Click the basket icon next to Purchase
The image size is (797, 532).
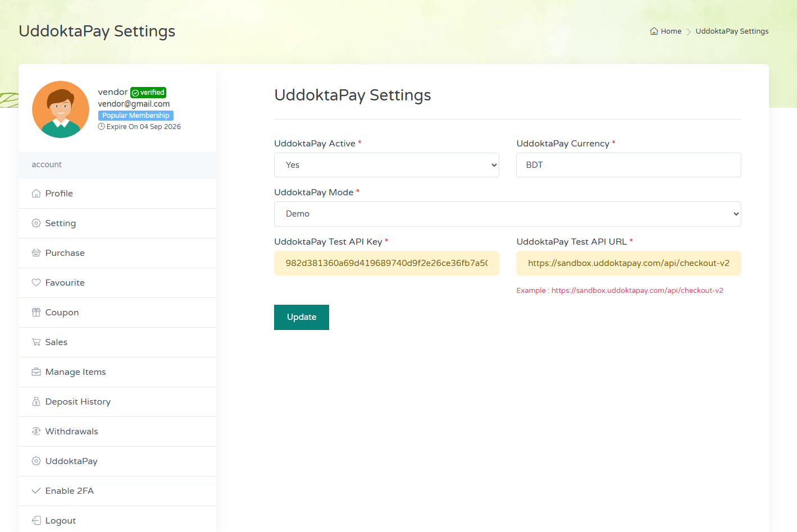(36, 253)
